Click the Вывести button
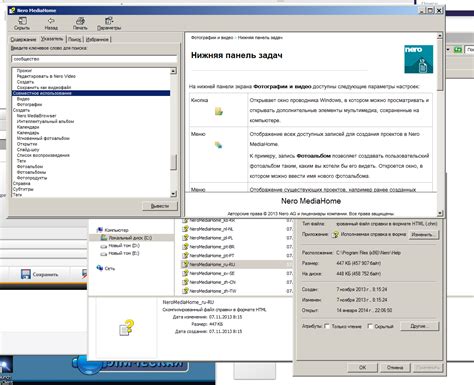This screenshot has width=474, height=385. pos(160,206)
